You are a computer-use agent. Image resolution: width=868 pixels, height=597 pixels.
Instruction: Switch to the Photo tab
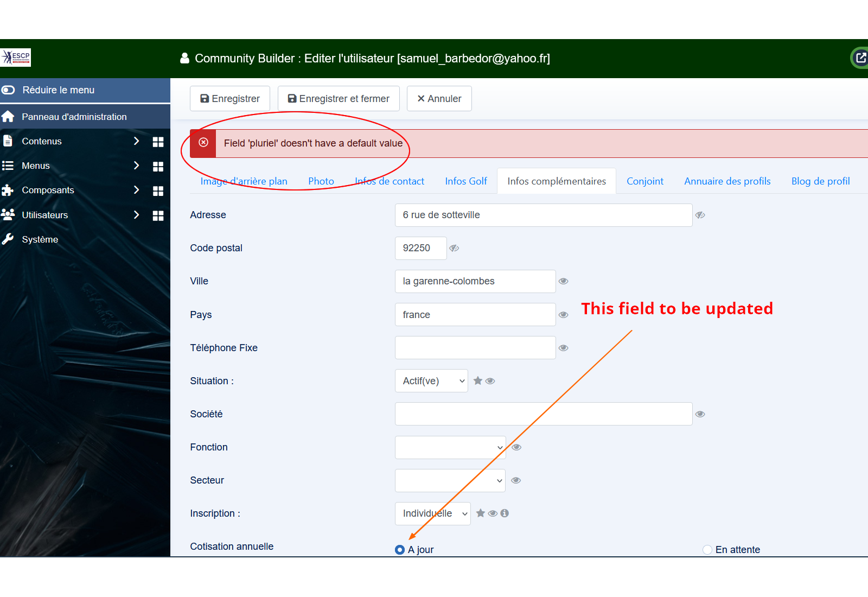pyautogui.click(x=321, y=181)
